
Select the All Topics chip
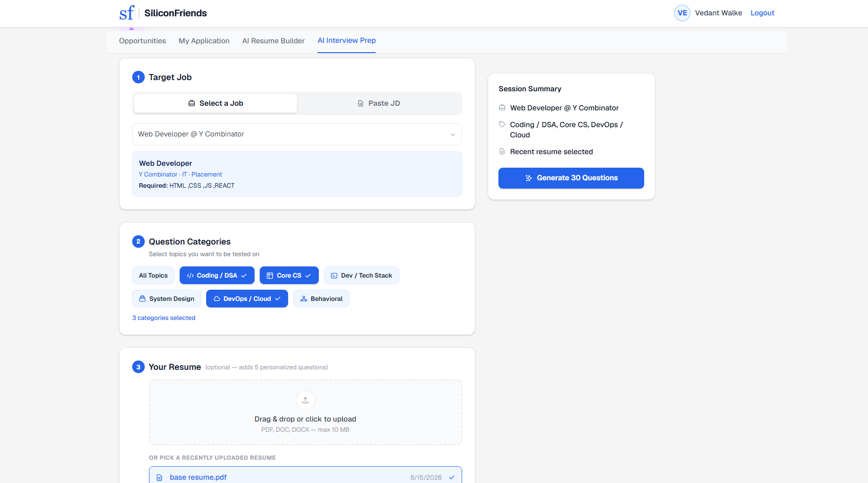click(x=153, y=275)
